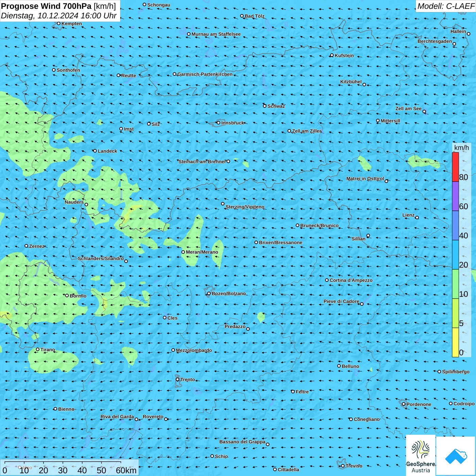Select the Silz label
This screenshot has width=476, height=476.
156,124
